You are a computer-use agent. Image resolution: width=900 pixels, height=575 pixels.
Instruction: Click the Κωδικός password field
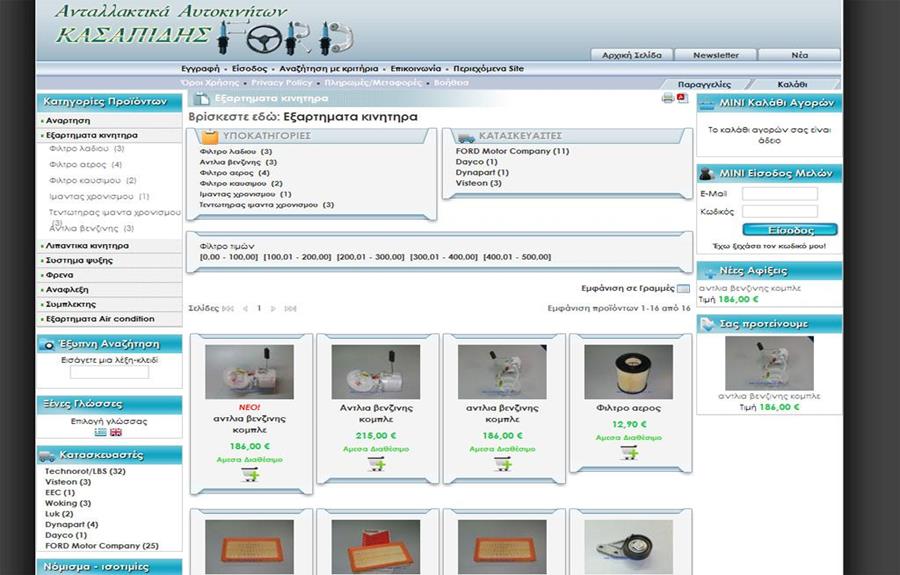click(x=779, y=211)
